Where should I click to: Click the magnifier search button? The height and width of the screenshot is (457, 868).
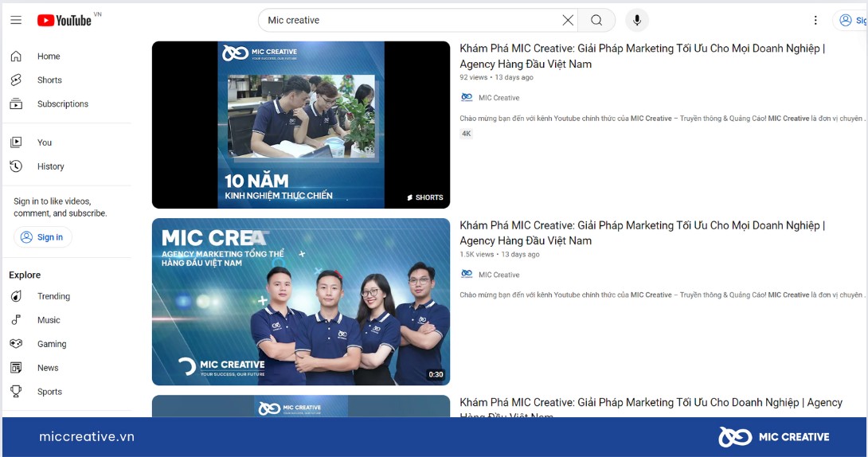(x=596, y=21)
